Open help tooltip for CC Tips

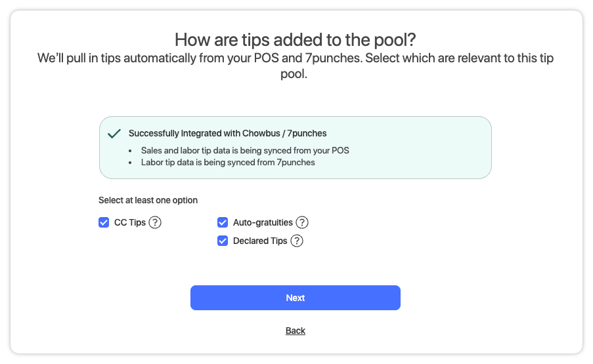(x=155, y=222)
